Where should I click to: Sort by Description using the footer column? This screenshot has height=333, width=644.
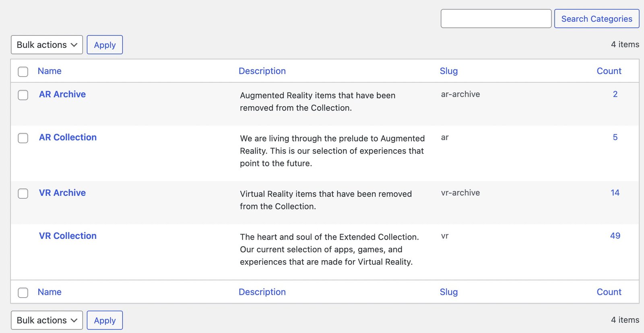[x=262, y=292]
